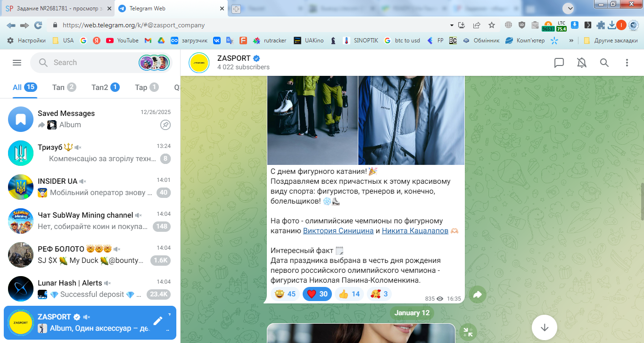The width and height of the screenshot is (644, 343).
Task: Click the January 12 date bubble
Action: coord(412,313)
